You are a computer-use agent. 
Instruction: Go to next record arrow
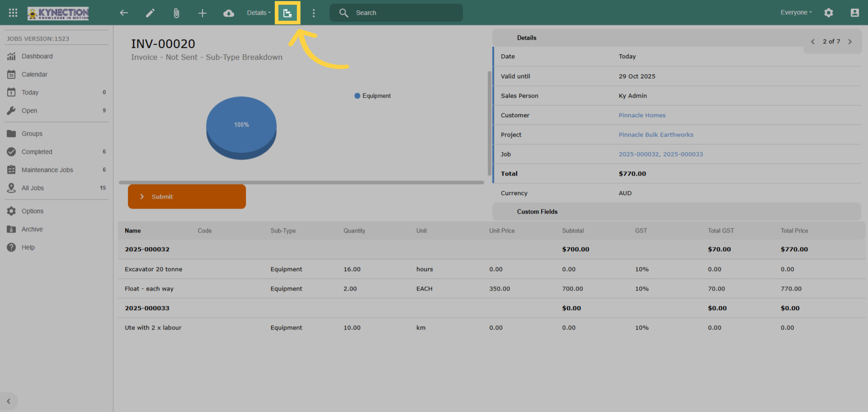tap(850, 42)
